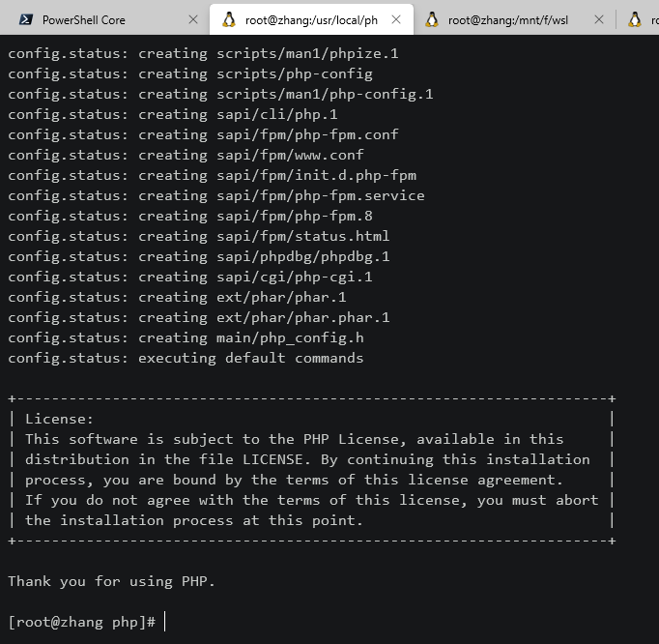Click license line 'This software is subject to'
Image resolution: width=659 pixels, height=644 pixels.
[x=294, y=439]
